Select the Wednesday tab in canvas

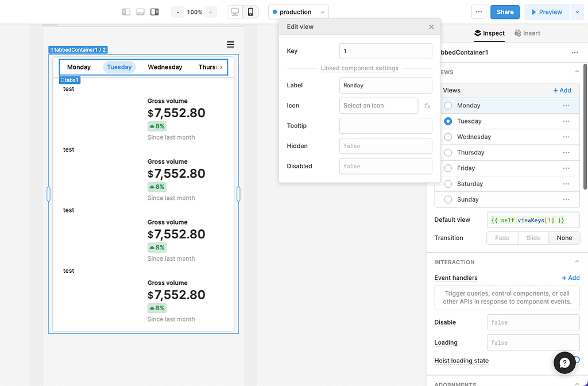tap(165, 67)
